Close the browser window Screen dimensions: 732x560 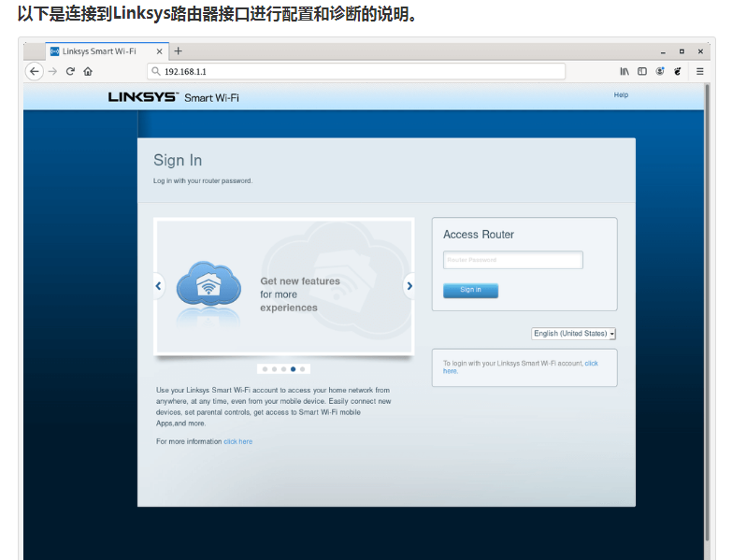click(700, 51)
